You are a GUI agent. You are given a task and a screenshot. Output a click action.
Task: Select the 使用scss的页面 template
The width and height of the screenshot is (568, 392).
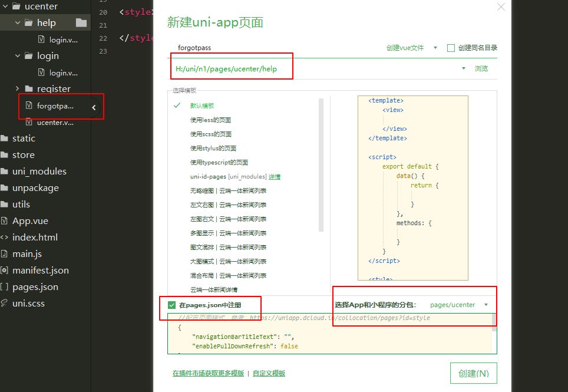point(211,134)
